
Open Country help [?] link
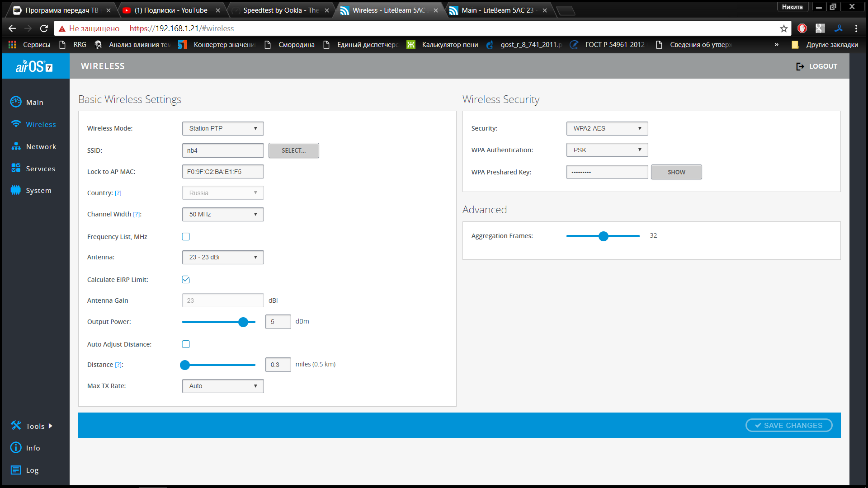118,193
